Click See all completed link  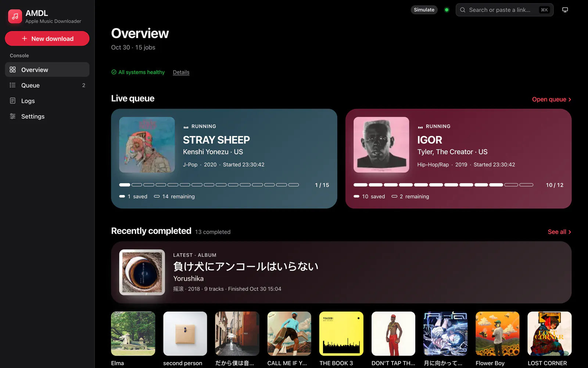coord(559,232)
